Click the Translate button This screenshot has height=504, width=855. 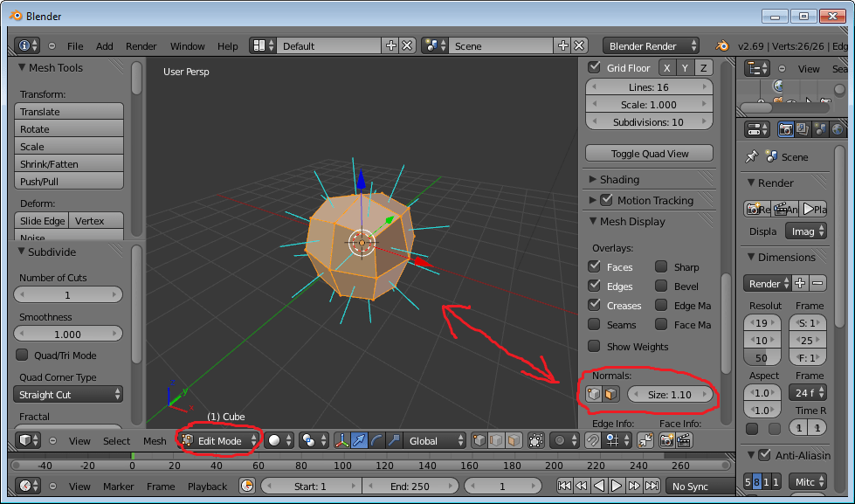(69, 111)
